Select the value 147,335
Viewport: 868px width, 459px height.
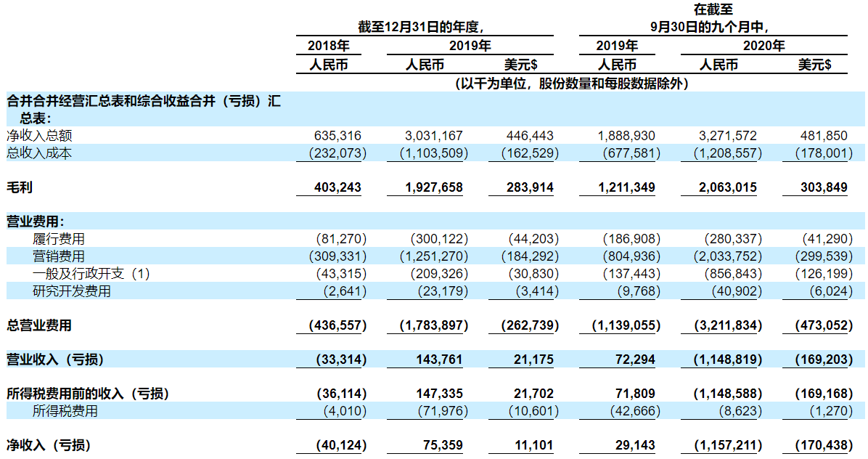[x=440, y=394]
